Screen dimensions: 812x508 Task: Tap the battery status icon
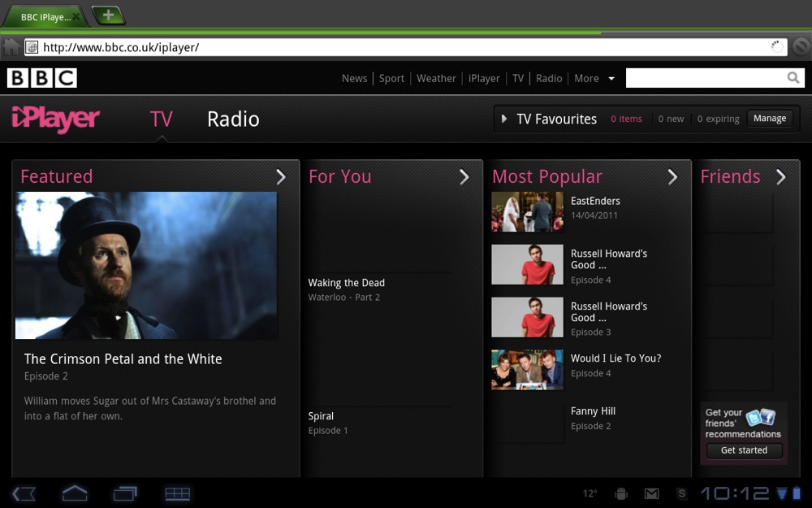796,493
